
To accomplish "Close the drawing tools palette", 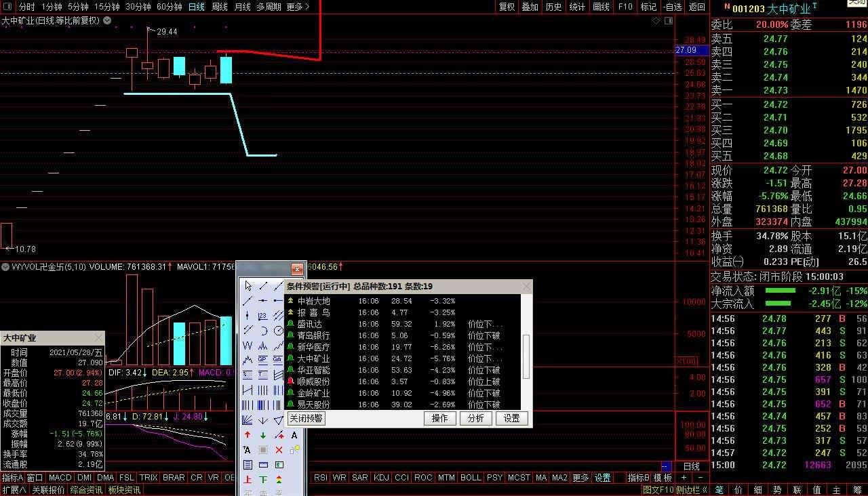I will click(296, 269).
